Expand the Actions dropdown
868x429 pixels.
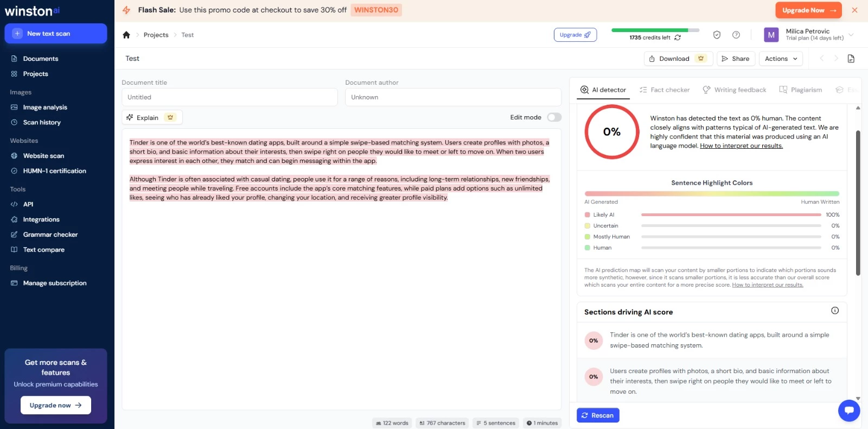coord(781,59)
